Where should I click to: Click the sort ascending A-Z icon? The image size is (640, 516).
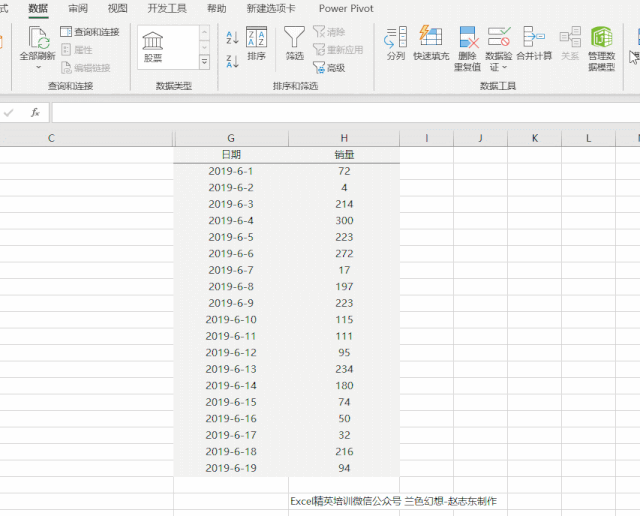pyautogui.click(x=232, y=38)
